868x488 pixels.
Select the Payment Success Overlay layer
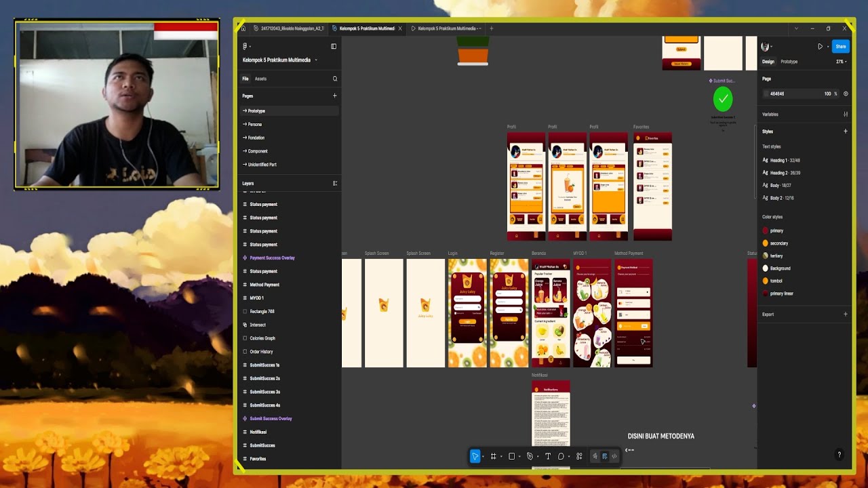coord(272,258)
